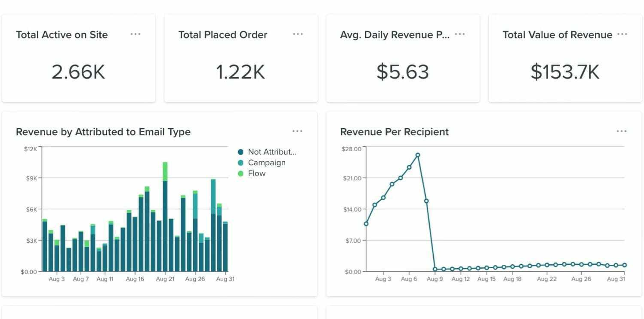Click Aug 11 label on the bar chart axis
644x319 pixels.
(105, 279)
